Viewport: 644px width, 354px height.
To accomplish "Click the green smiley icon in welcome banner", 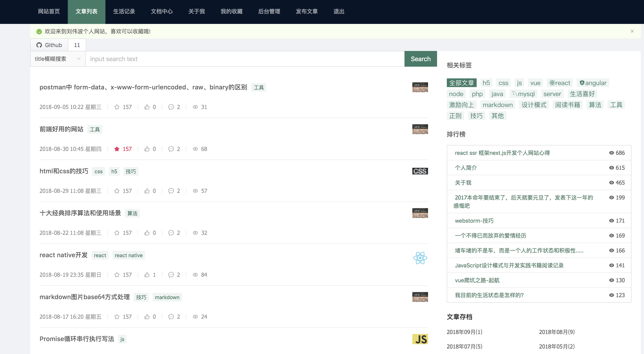I will click(x=39, y=31).
